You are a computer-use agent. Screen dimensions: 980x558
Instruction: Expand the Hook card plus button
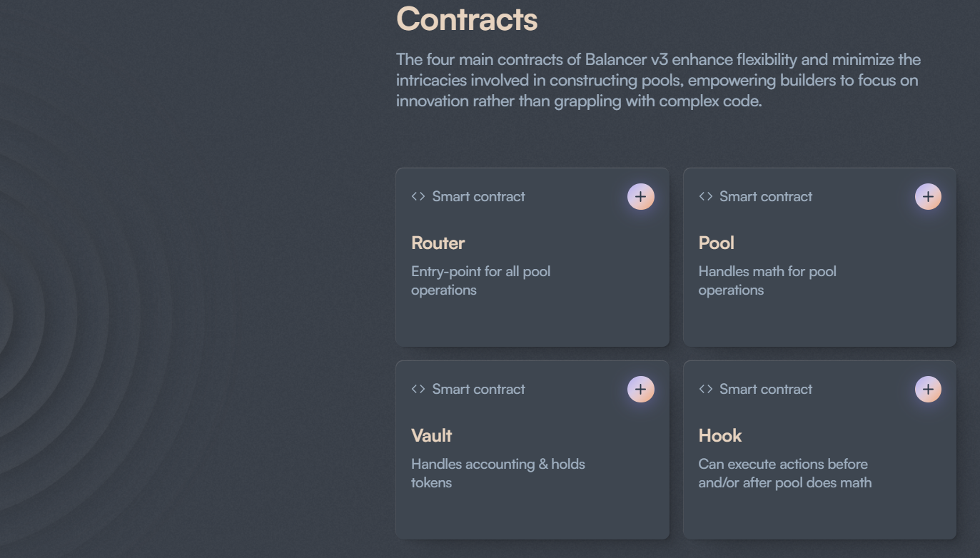click(928, 389)
